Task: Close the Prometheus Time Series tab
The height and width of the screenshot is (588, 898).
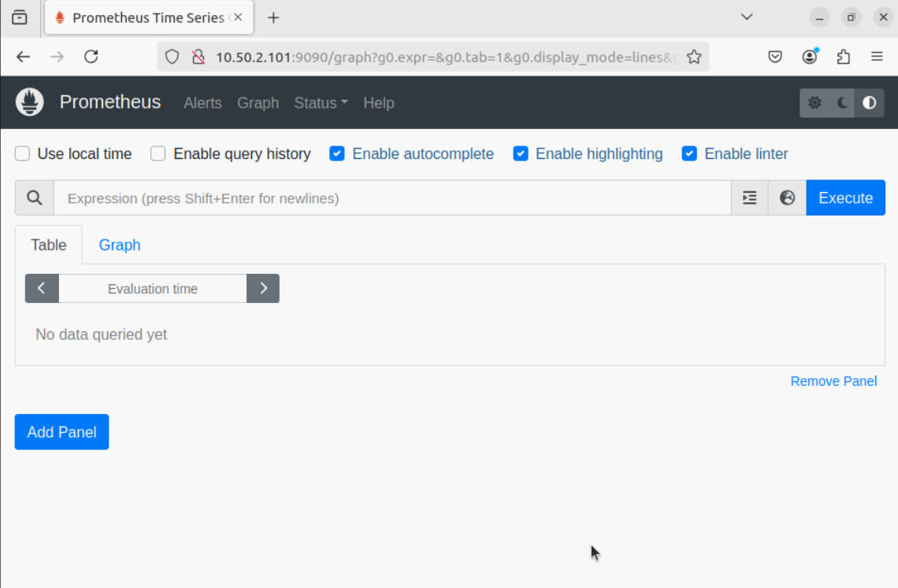Action: click(238, 17)
